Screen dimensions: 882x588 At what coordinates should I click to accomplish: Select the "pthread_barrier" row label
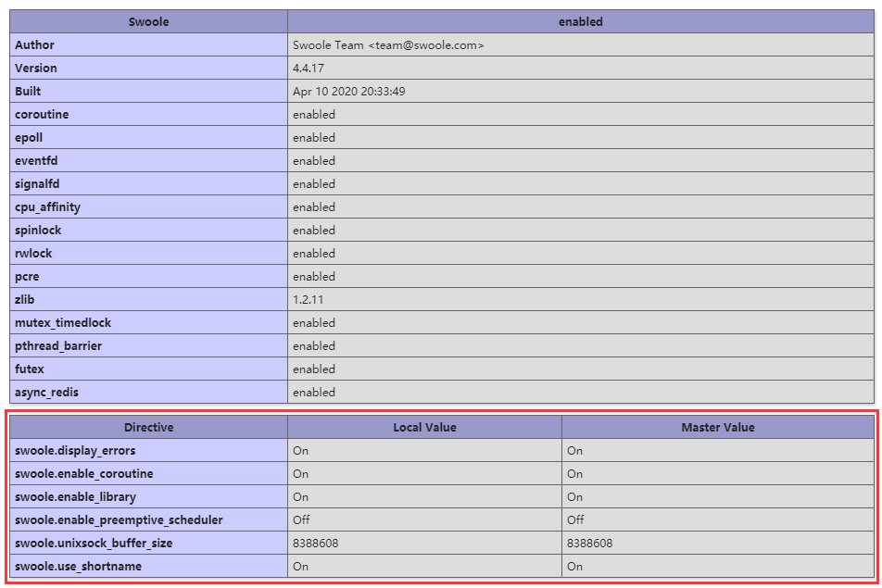[x=58, y=345]
